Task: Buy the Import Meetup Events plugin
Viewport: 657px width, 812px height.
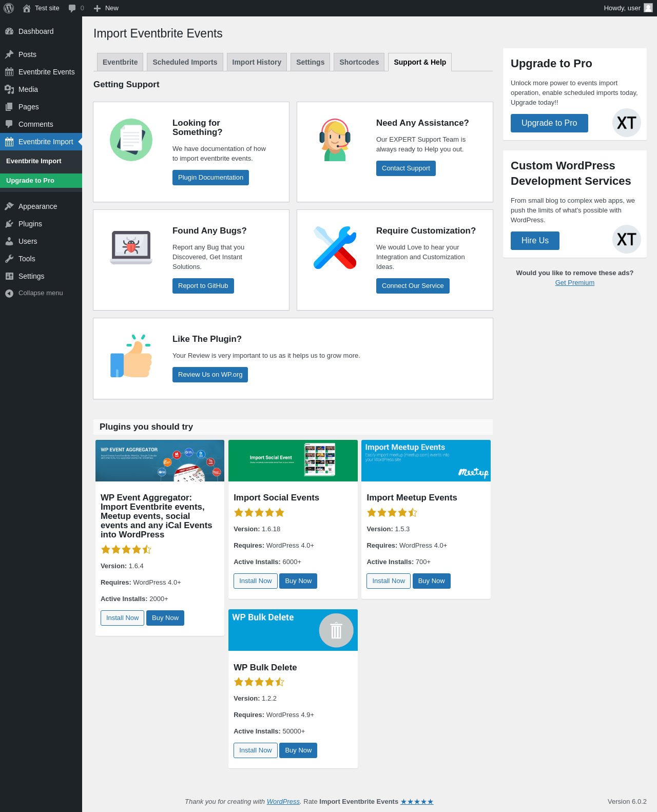Action: click(x=432, y=581)
